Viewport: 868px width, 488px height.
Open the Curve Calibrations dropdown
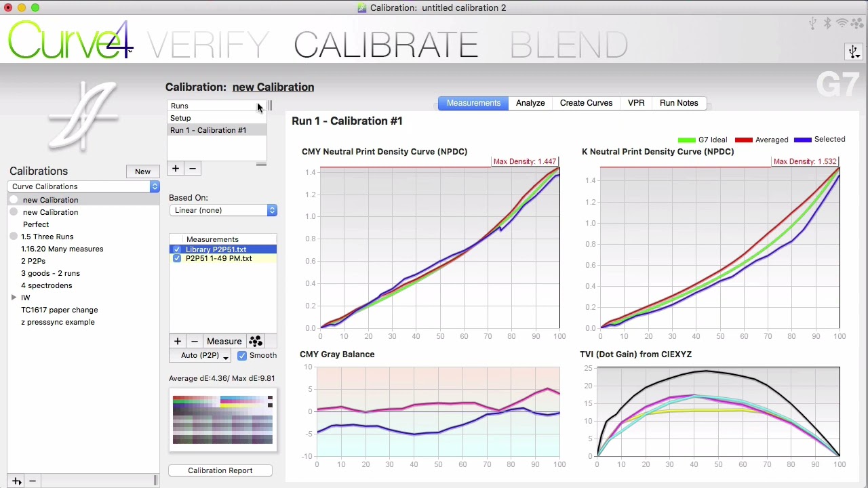point(83,186)
